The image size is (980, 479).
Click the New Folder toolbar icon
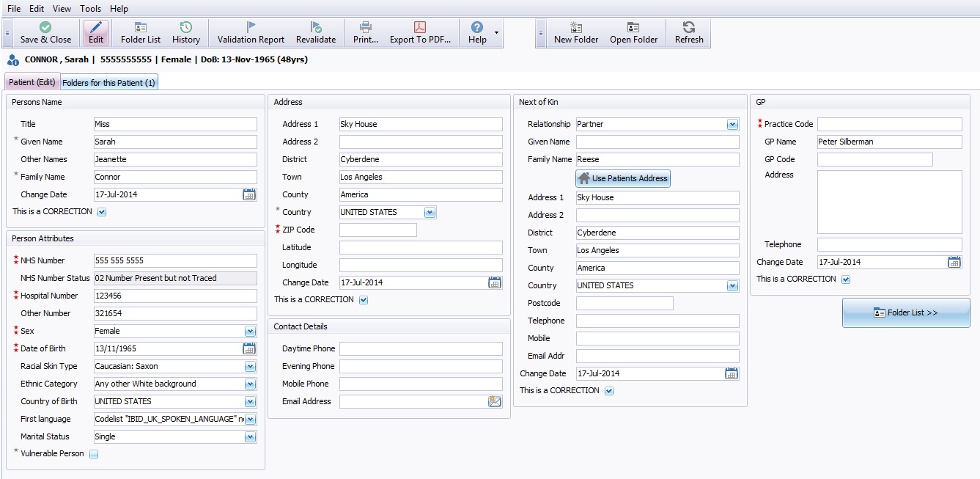[x=576, y=28]
